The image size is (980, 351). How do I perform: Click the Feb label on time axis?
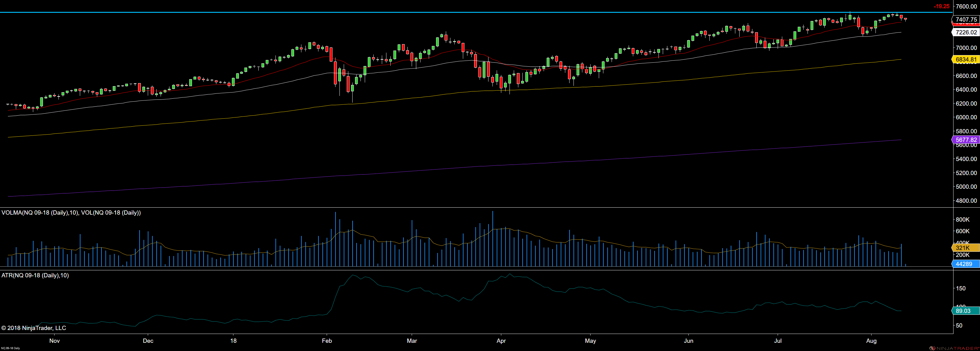327,341
